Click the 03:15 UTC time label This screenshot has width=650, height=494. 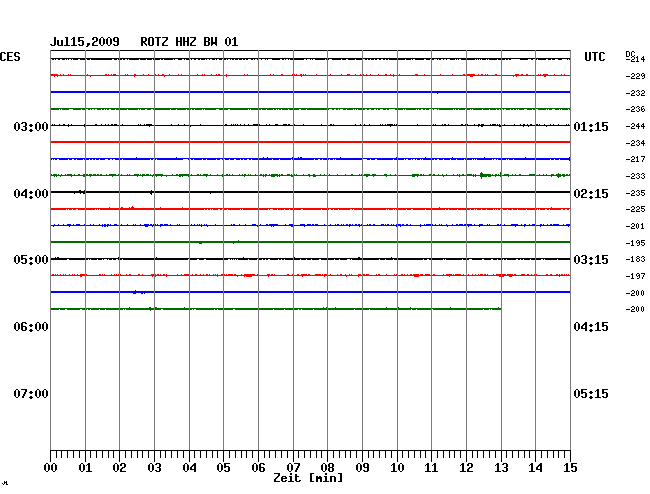coord(591,260)
